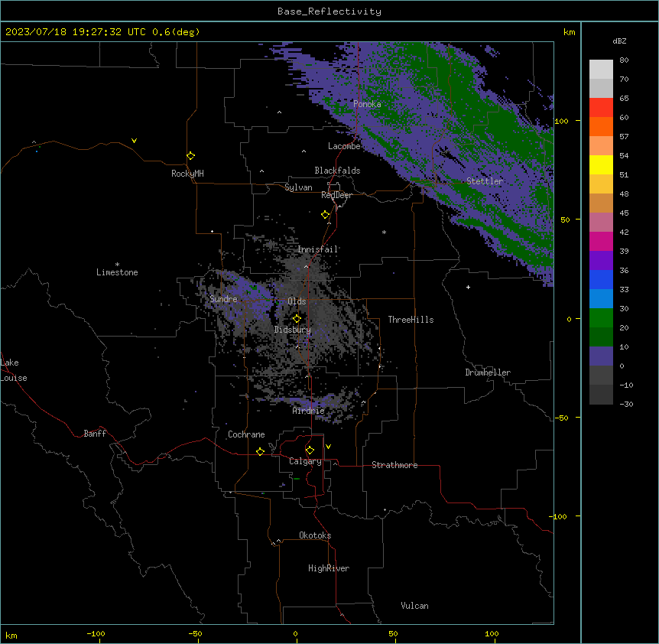Screen dimensions: 659x644
Task: Click the Ponoka city label
Action: click(367, 104)
